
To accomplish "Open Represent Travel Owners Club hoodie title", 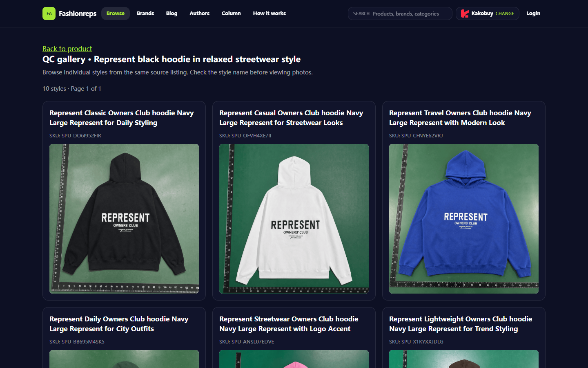I will pyautogui.click(x=460, y=118).
